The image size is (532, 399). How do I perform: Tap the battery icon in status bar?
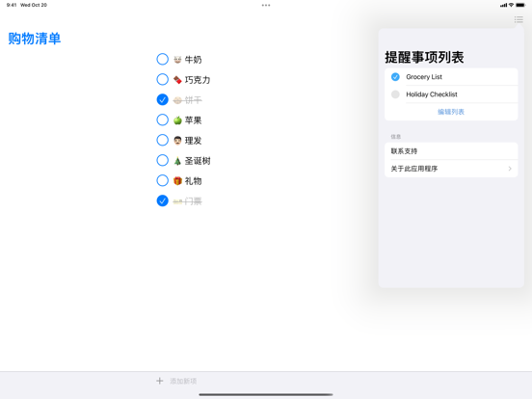520,5
